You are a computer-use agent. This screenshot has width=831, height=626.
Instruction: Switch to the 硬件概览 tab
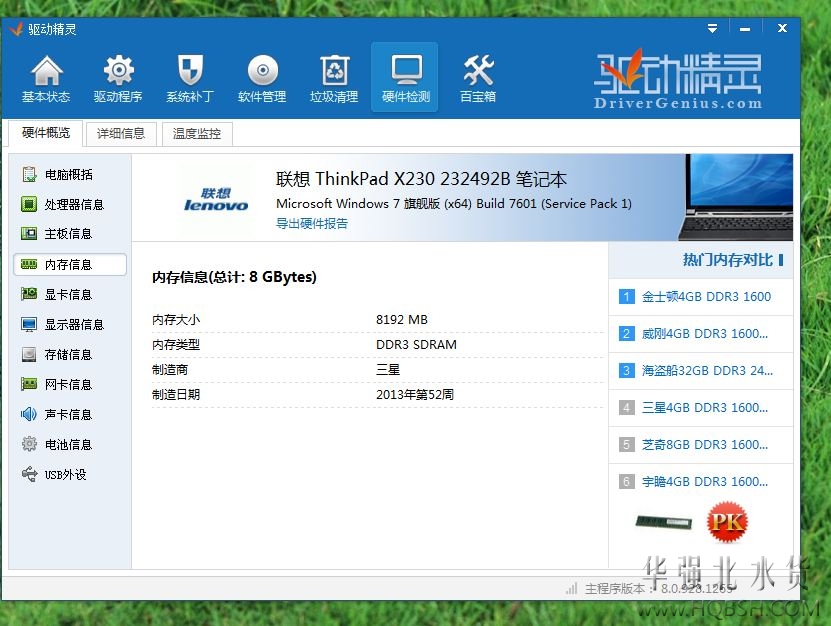click(46, 133)
